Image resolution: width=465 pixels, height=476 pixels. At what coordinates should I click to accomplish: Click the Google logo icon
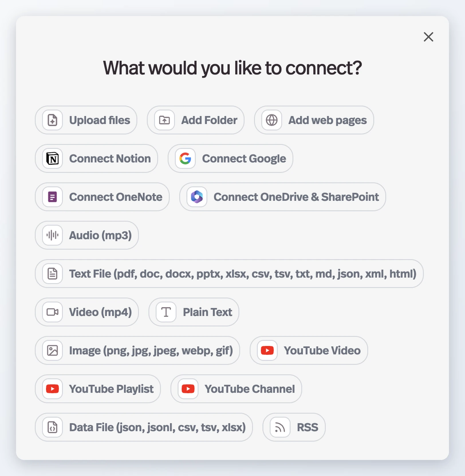185,159
